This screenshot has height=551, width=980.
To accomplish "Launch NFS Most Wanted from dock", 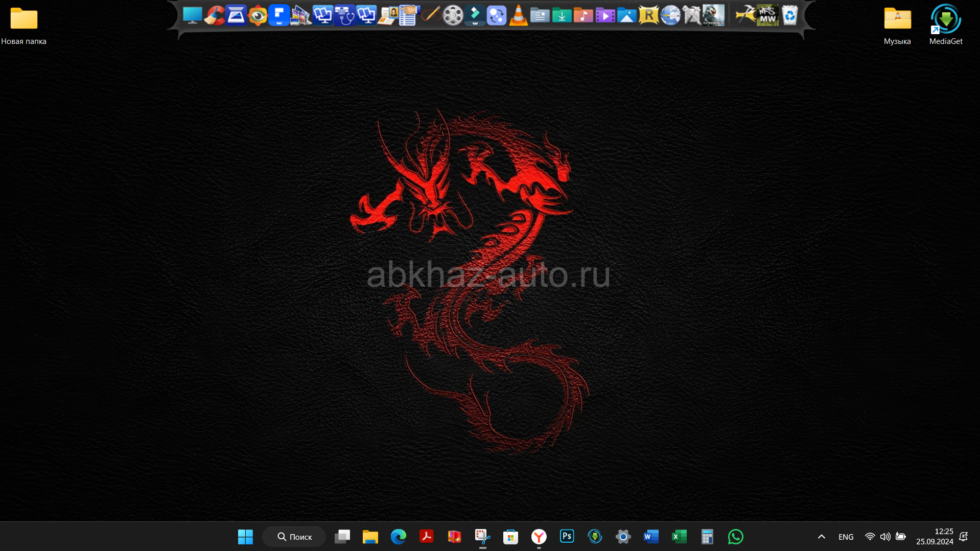I will tap(767, 15).
